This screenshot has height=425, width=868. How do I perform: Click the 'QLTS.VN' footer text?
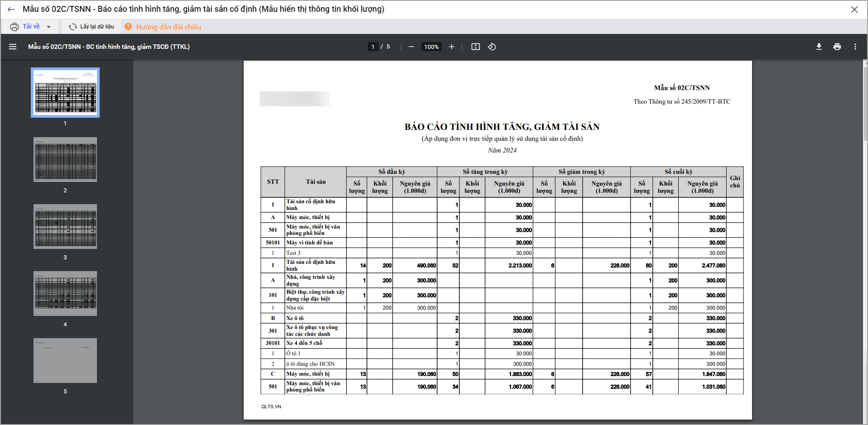pyautogui.click(x=271, y=406)
